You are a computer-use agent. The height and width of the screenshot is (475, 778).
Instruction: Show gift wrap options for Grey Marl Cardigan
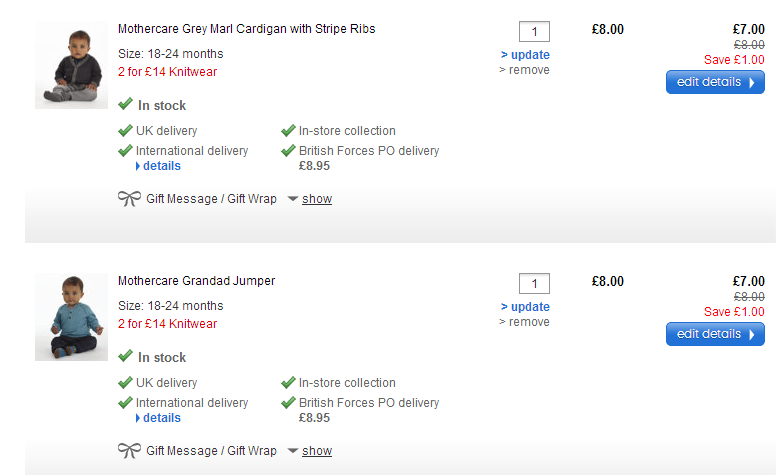316,199
